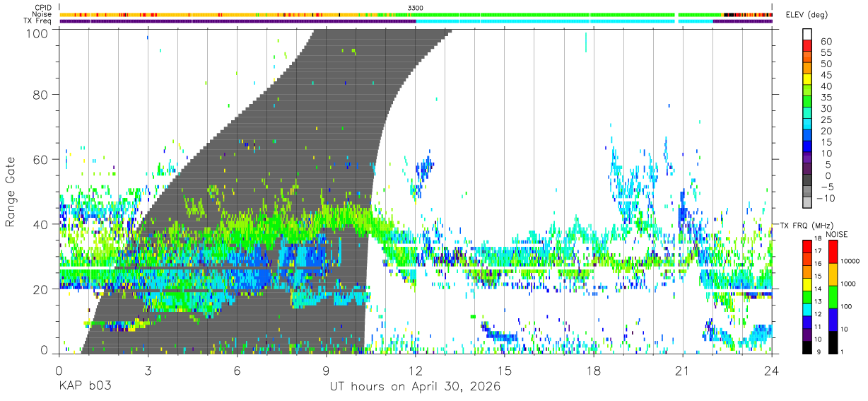Click 'UT hours on April 30, 2026' axis title
The width and height of the screenshot is (868, 401).
point(415,387)
